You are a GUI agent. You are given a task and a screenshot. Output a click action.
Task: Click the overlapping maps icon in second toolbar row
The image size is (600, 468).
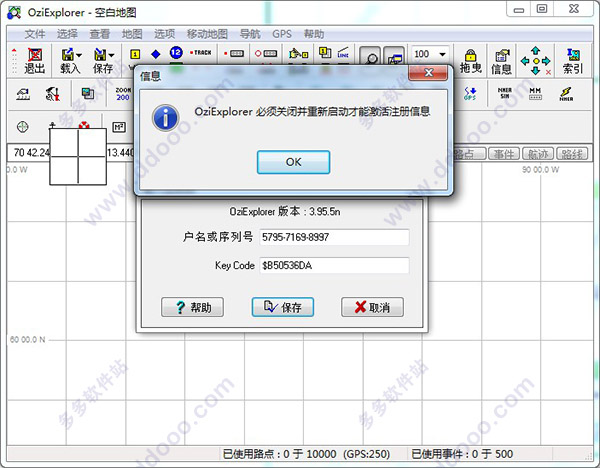point(88,93)
